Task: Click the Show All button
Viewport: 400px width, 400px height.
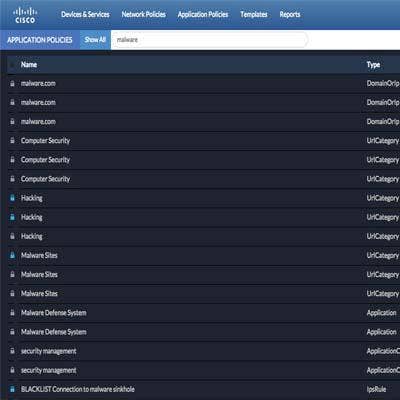Action: coord(95,40)
